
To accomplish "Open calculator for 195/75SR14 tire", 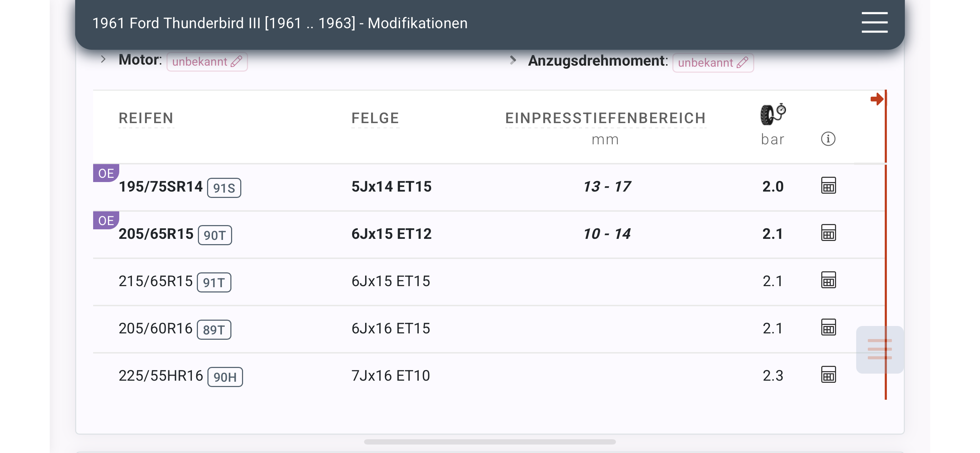I will coord(828,186).
